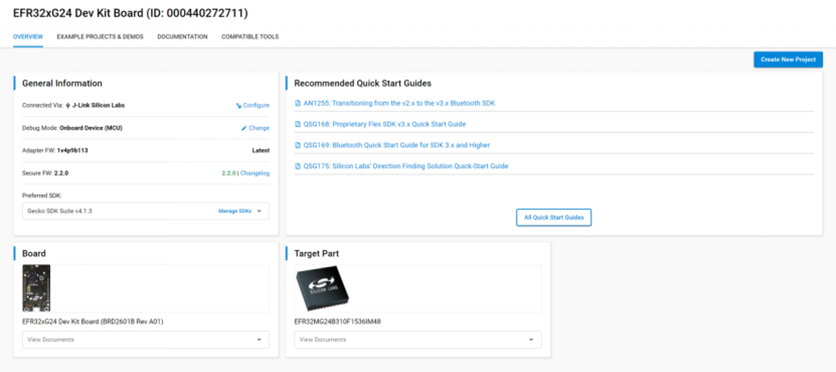Click the Configure icon beside Connected Via

click(238, 106)
